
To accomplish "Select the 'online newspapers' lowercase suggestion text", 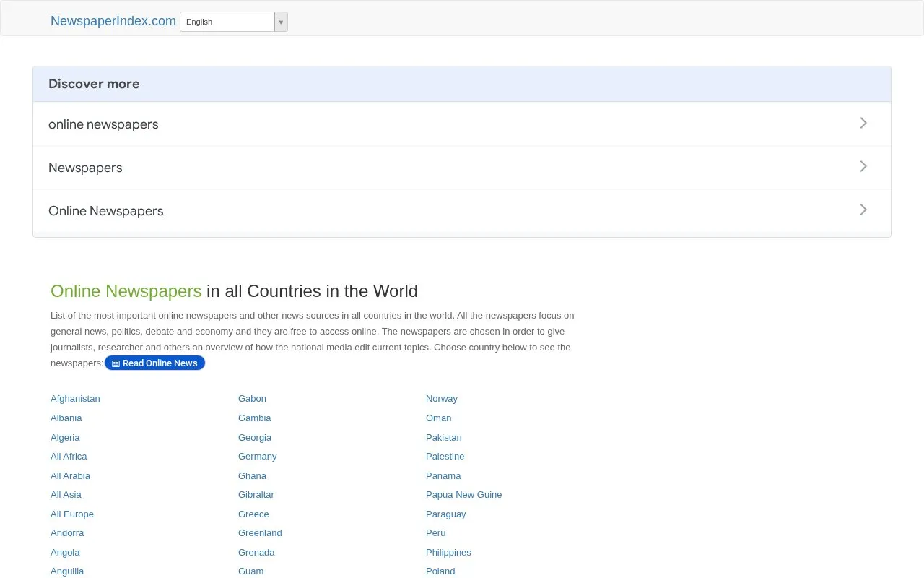I will coord(103,124).
